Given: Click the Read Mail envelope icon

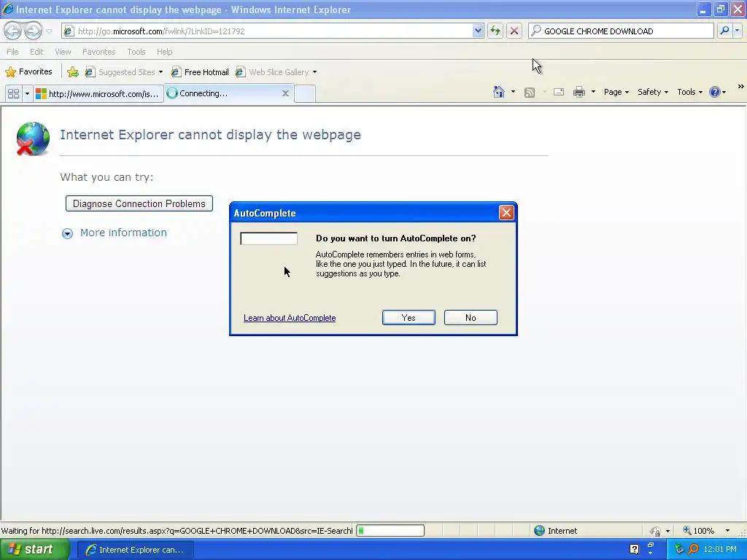Looking at the screenshot, I should tap(559, 92).
